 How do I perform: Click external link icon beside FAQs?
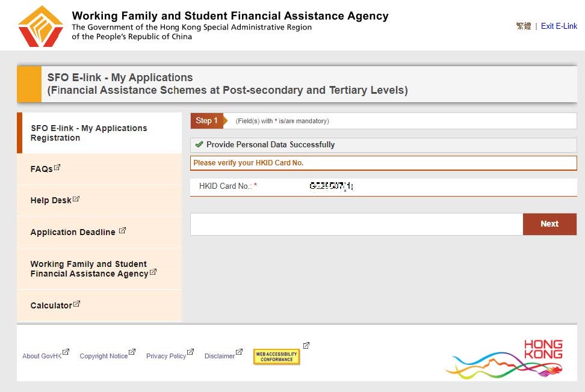click(57, 167)
